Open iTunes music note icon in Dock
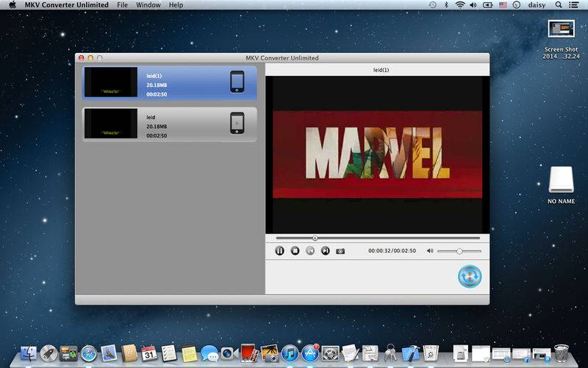The height and width of the screenshot is (368, 588). click(x=290, y=354)
